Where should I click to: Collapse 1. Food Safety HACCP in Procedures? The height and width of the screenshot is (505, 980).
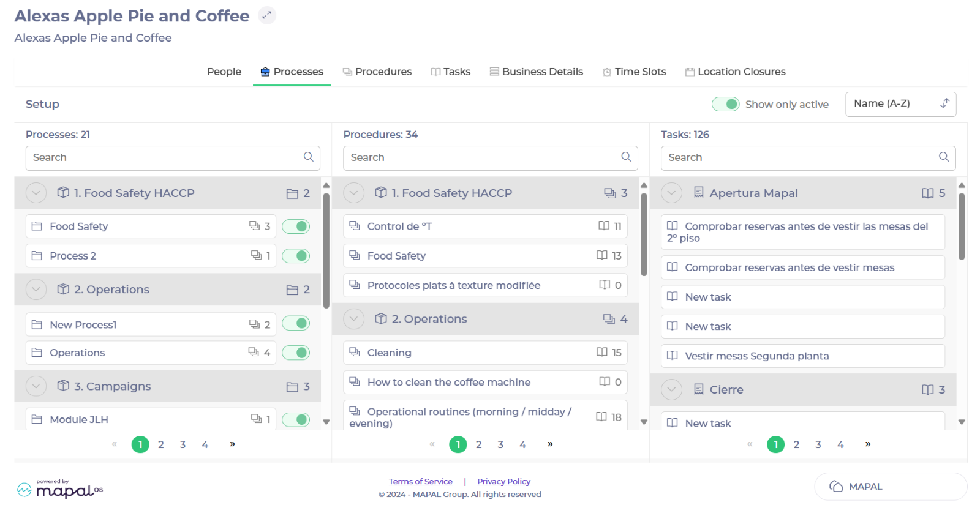(x=354, y=193)
